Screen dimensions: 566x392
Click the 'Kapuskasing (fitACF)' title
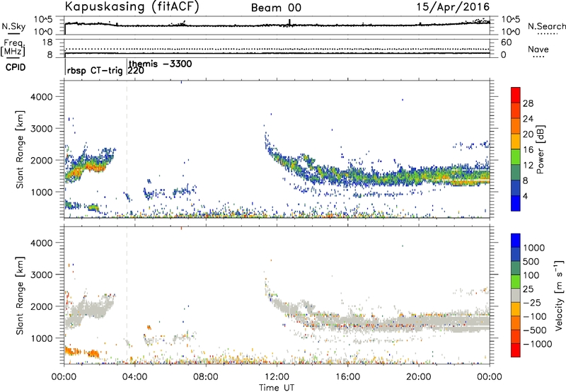(x=132, y=7)
